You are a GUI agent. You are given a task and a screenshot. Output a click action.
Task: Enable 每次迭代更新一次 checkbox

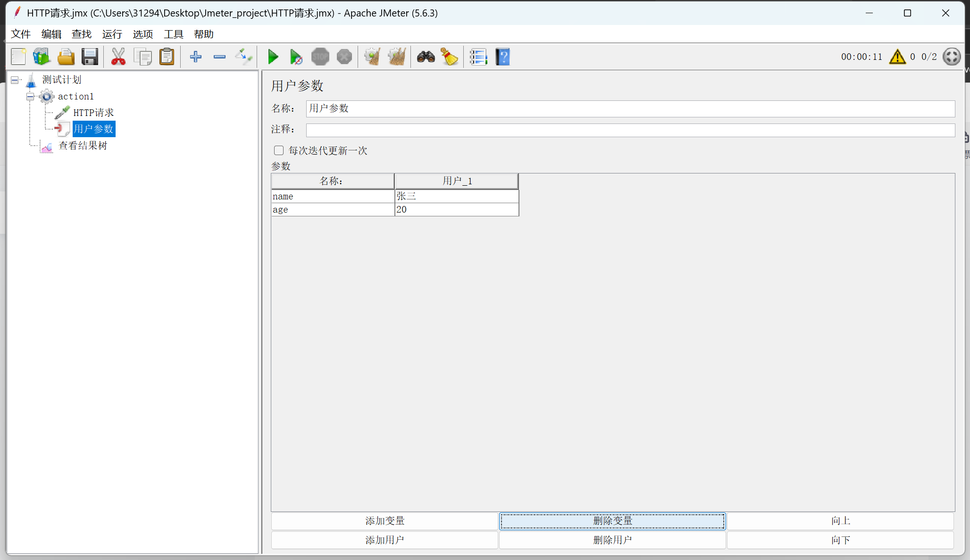pyautogui.click(x=279, y=150)
